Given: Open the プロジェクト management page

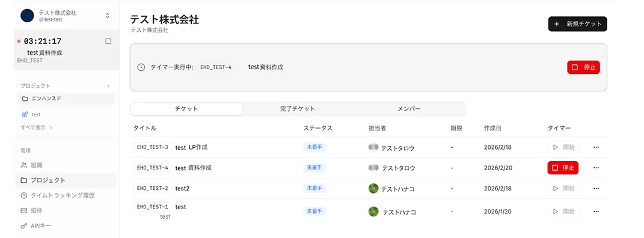Looking at the screenshot, I should (66, 180).
